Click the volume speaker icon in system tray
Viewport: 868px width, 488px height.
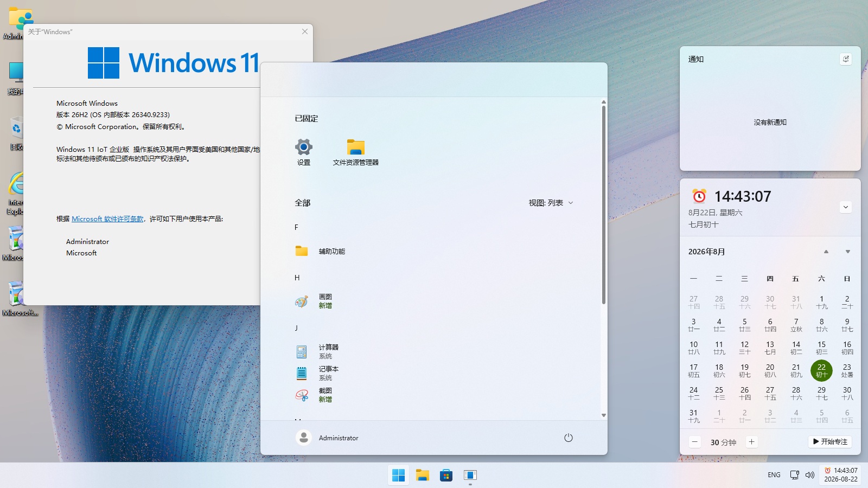point(810,475)
